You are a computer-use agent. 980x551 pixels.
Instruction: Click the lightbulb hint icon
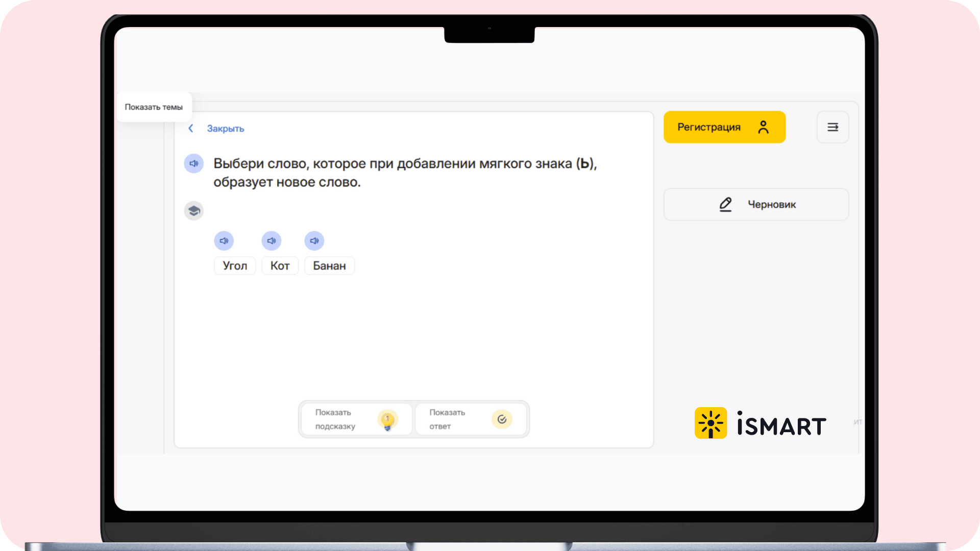387,420
